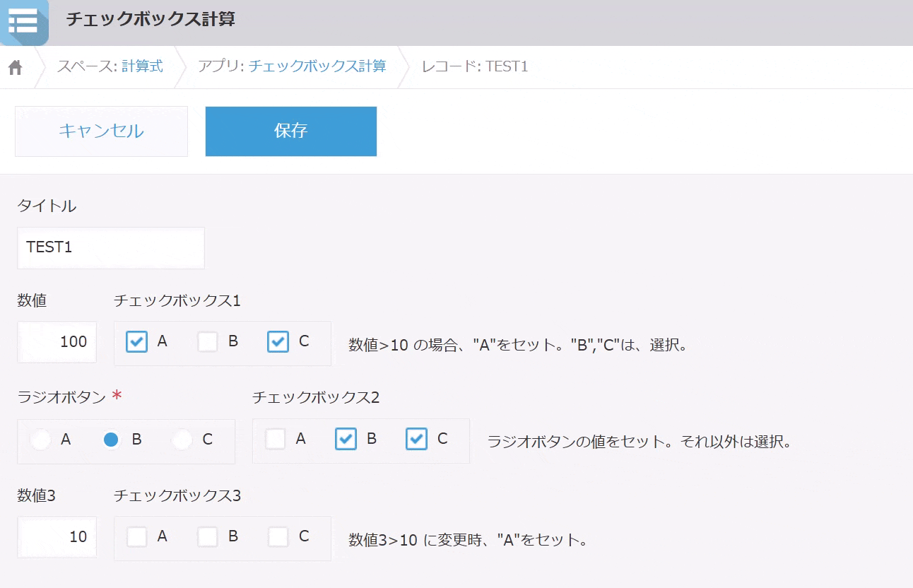
Task: Open the app list icon at top-left
Action: [23, 22]
